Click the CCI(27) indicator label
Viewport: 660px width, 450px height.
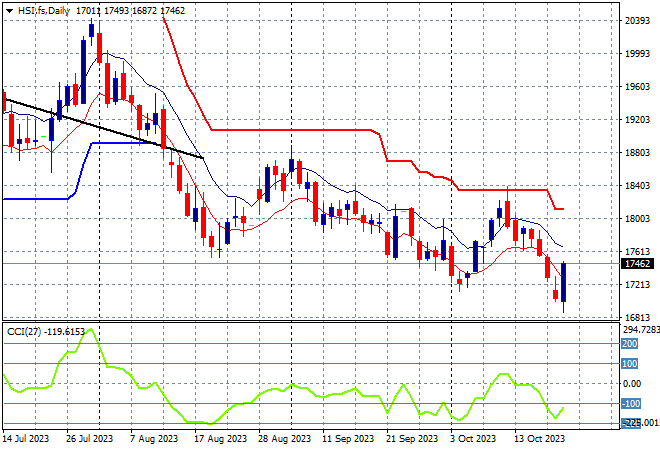click(x=24, y=332)
